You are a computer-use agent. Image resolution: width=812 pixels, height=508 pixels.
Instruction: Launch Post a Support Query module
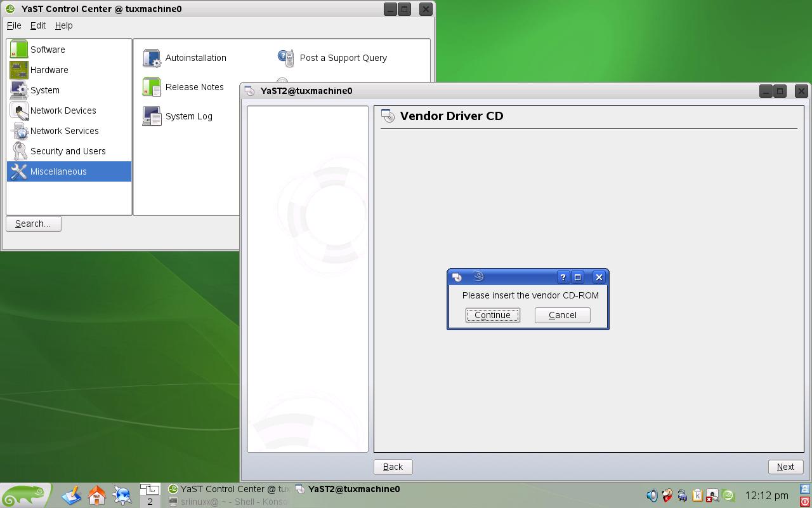(x=332, y=58)
